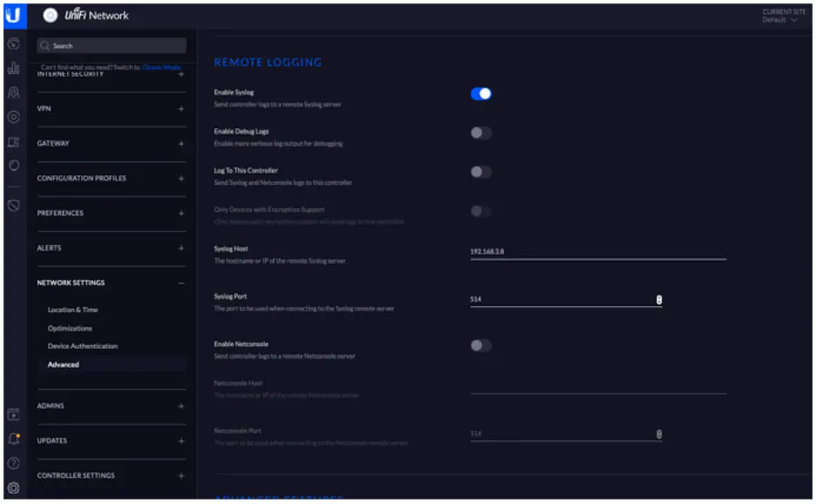816x504 pixels.
Task: Expand the VPN section
Action: point(181,109)
